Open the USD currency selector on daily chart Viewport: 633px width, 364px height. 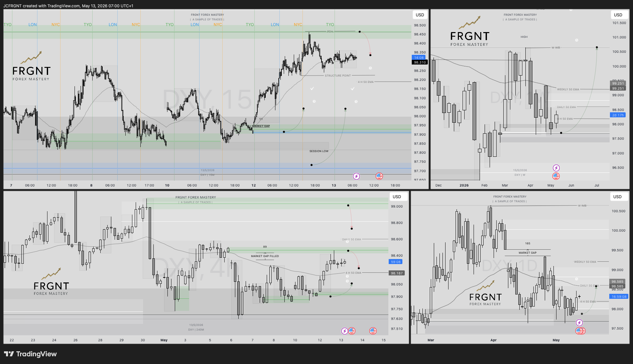pyautogui.click(x=617, y=197)
